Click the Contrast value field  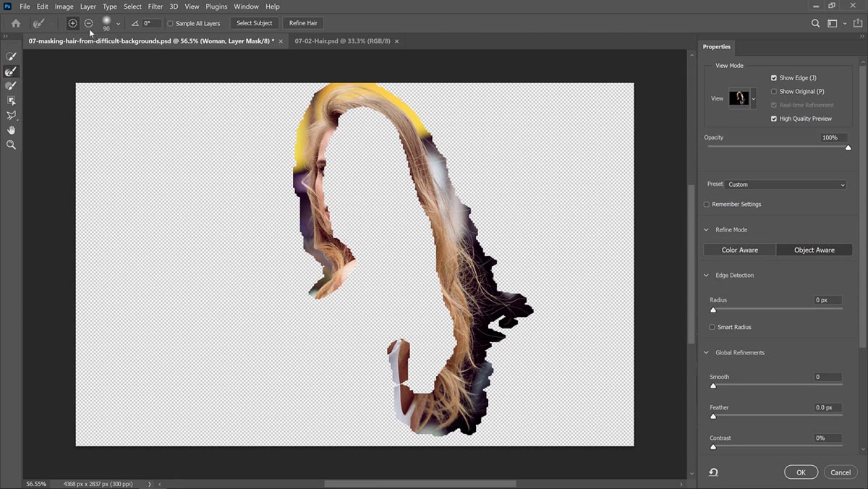pos(827,438)
